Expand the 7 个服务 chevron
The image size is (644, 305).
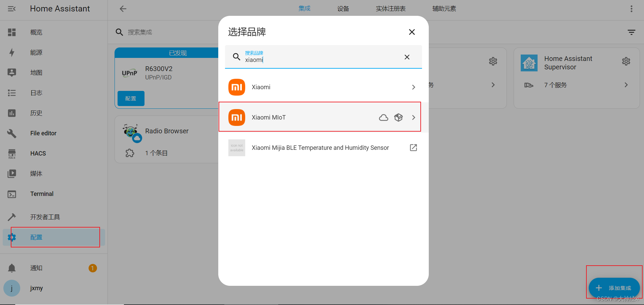click(x=626, y=85)
